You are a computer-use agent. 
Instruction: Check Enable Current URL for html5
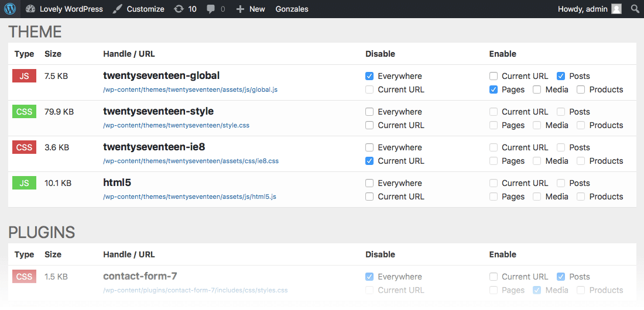tap(494, 183)
